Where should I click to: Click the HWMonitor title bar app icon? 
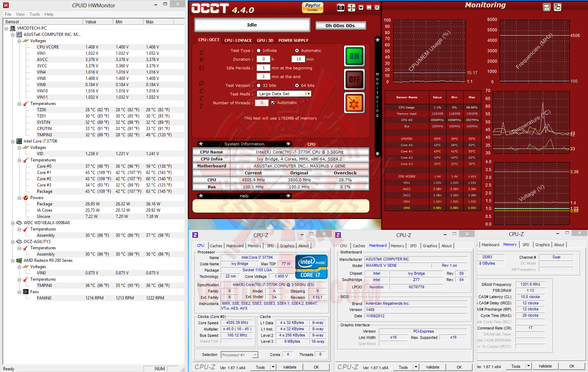[6, 5]
